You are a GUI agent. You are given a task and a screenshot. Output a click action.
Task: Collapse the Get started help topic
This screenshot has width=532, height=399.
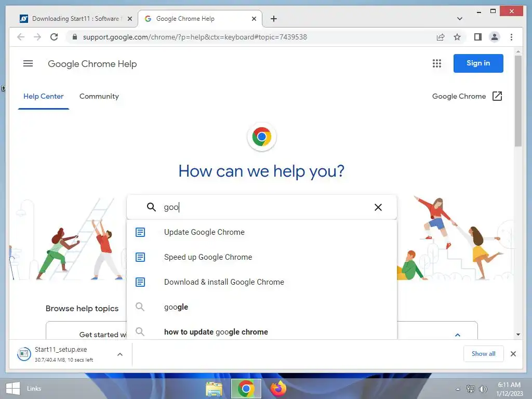coord(457,335)
